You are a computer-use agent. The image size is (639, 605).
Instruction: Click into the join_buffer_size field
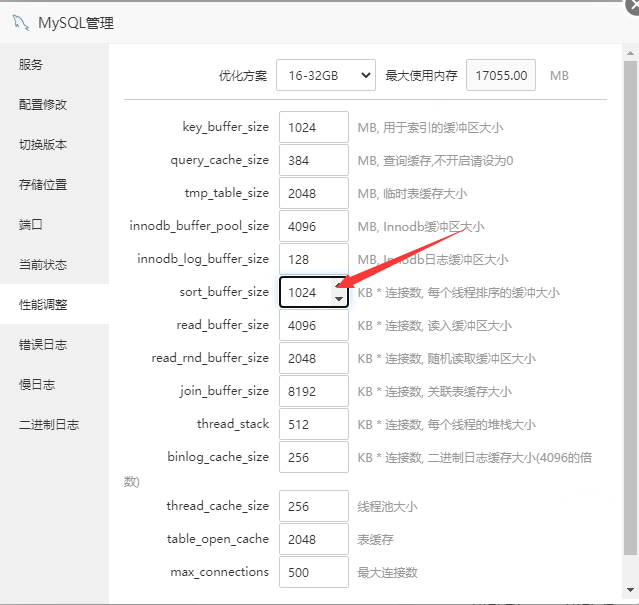pos(313,391)
